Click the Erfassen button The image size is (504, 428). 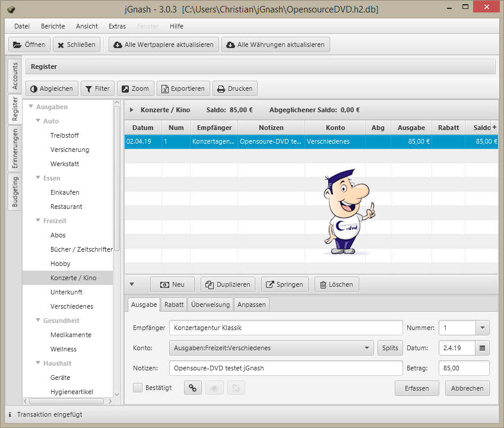click(418, 388)
